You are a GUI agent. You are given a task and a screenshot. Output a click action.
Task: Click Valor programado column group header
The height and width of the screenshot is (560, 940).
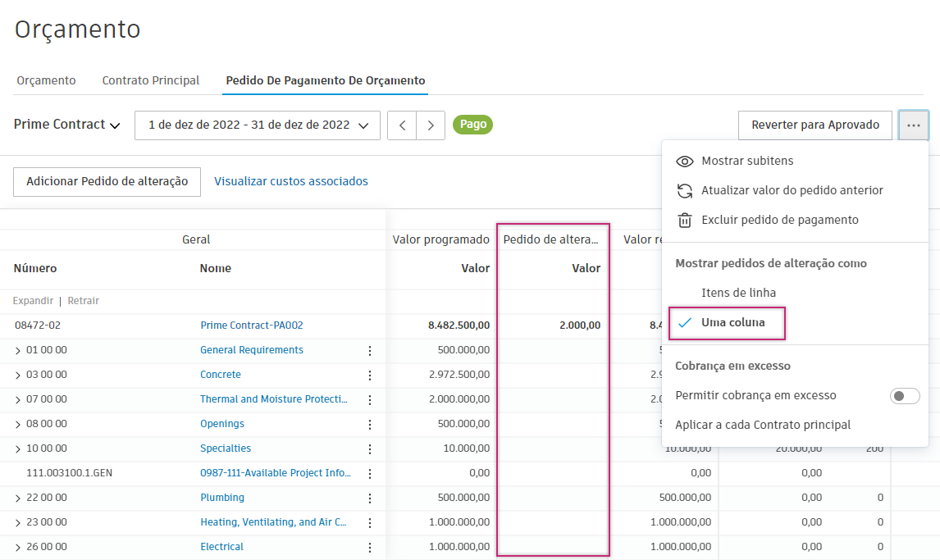coord(440,239)
